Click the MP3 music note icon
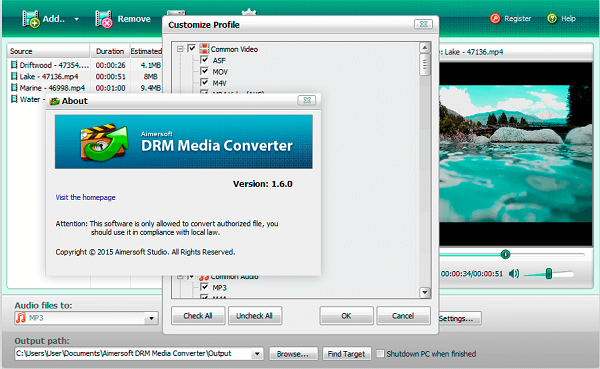The image size is (600, 369). tap(21, 318)
